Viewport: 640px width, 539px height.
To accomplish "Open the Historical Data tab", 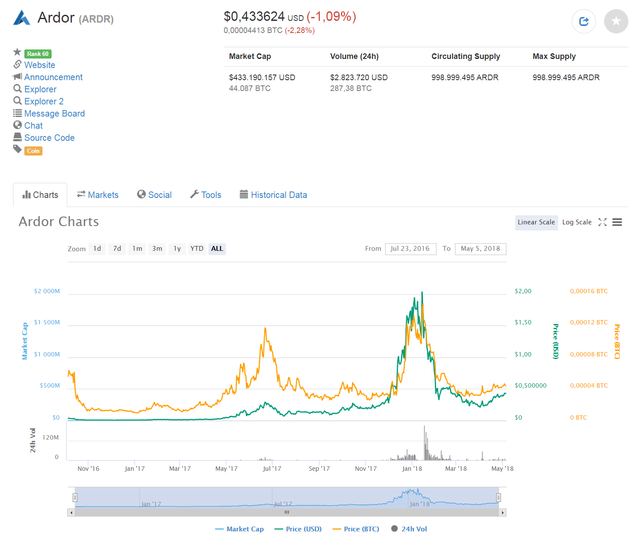I will (273, 195).
